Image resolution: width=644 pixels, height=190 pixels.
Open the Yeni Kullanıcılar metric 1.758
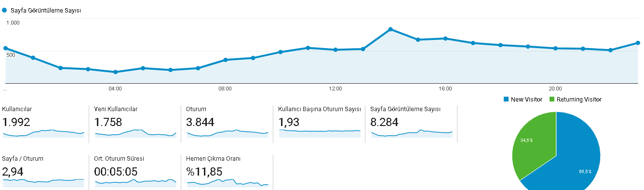108,122
